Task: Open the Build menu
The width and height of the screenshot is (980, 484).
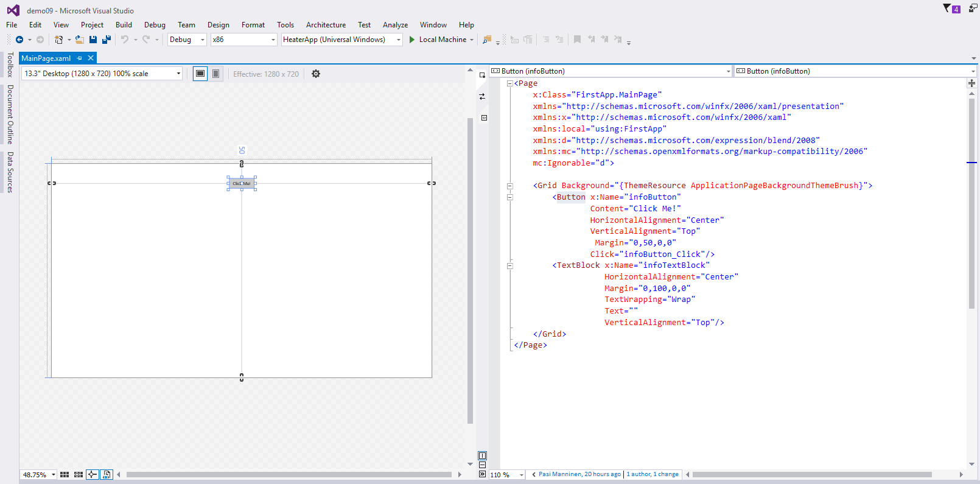Action: point(124,25)
